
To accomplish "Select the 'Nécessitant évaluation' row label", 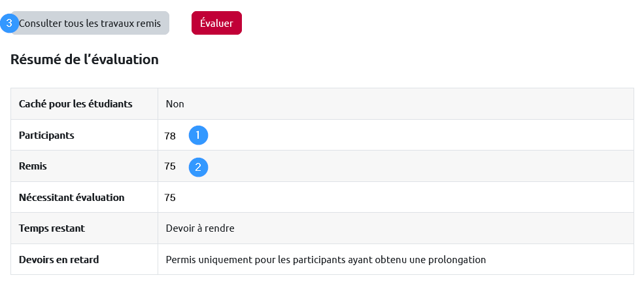I will pyautogui.click(x=71, y=197).
